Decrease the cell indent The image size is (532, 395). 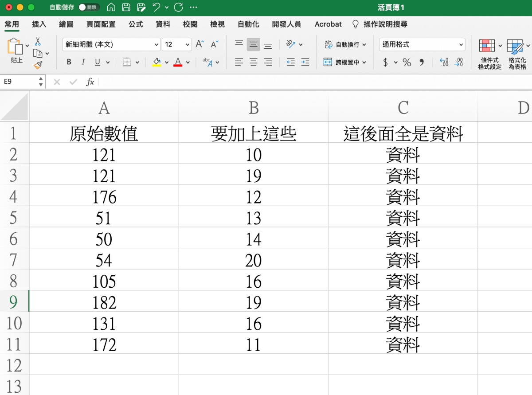(x=291, y=62)
